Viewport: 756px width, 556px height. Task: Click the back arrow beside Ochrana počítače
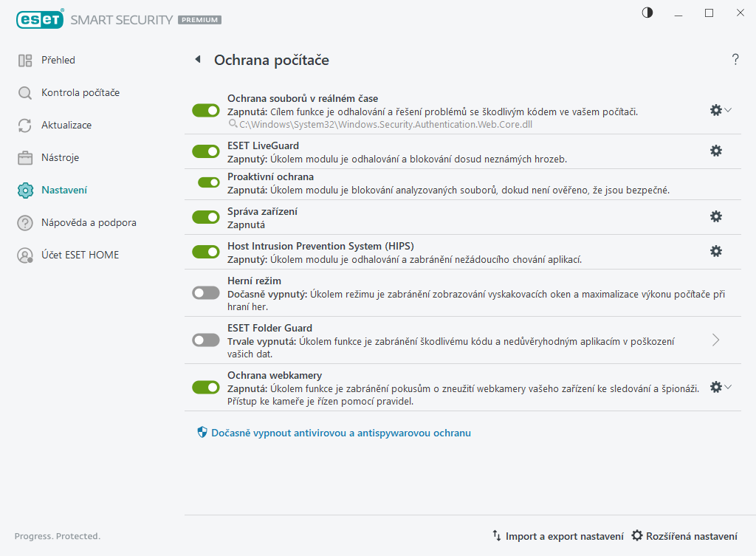197,60
